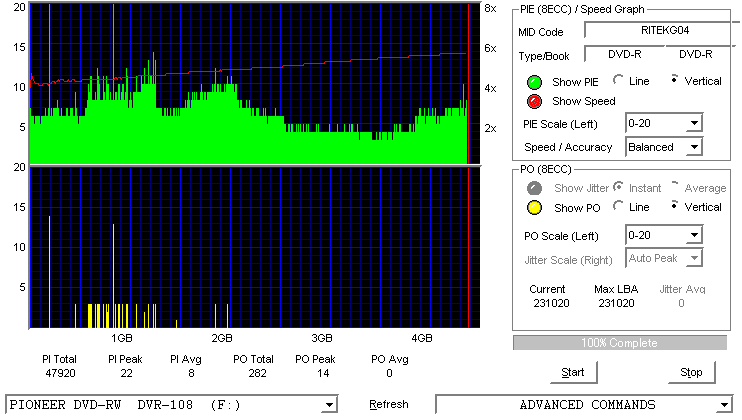Screen dimensions: 742x420
Task: Click the 3GB axis label
Action: (x=322, y=338)
